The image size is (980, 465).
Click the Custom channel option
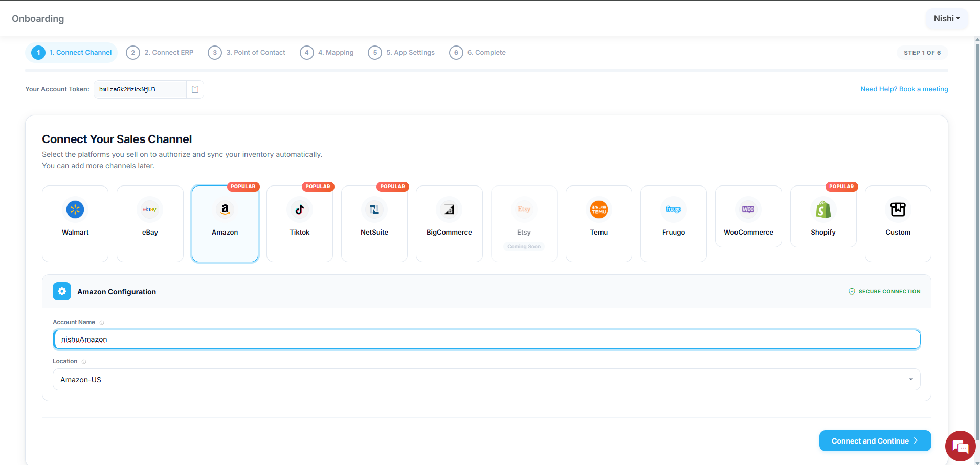tap(898, 223)
